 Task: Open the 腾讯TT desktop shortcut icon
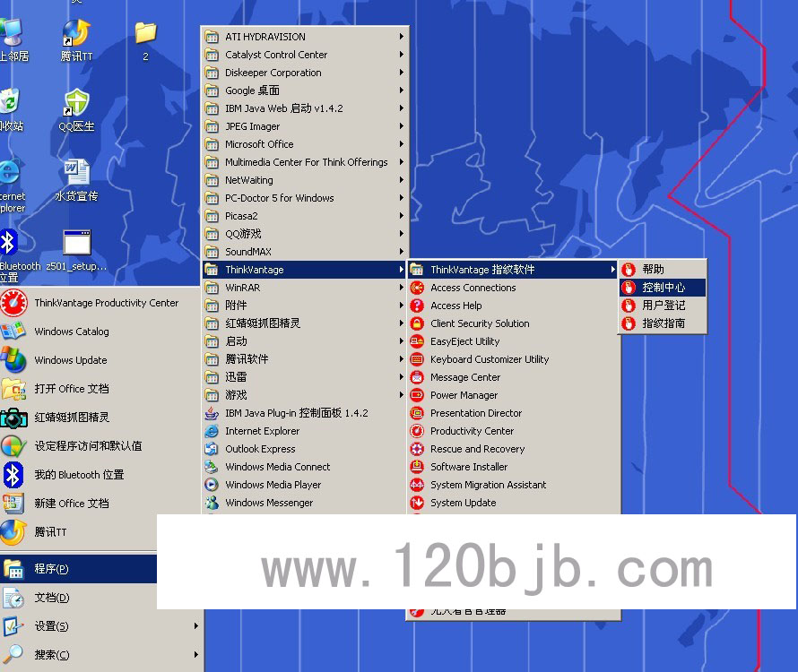pyautogui.click(x=77, y=32)
